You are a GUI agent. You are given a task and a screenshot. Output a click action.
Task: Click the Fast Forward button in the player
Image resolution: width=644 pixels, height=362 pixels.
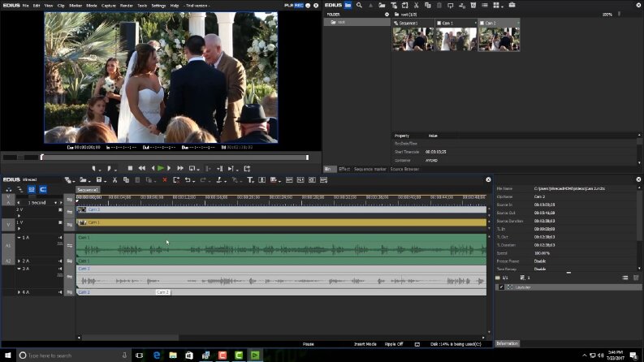(180, 168)
